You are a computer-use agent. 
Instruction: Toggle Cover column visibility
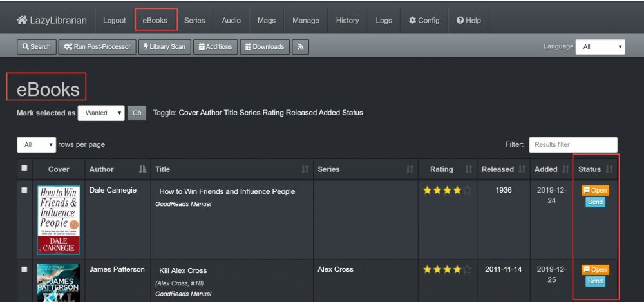pyautogui.click(x=189, y=113)
